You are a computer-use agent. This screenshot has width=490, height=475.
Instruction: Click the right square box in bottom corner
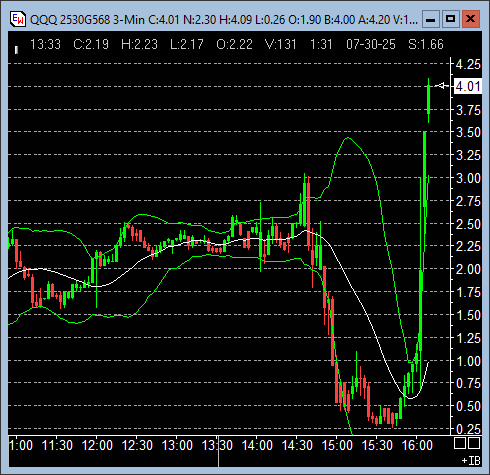click(x=474, y=444)
